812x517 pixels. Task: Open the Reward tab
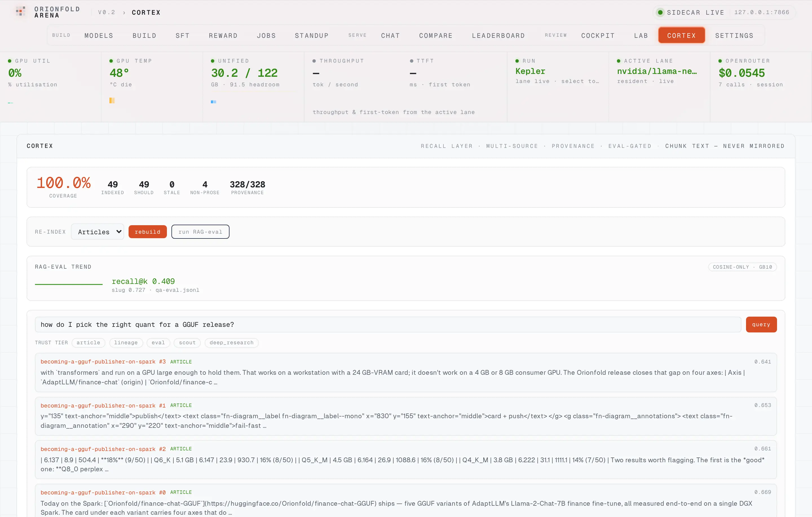coord(223,36)
